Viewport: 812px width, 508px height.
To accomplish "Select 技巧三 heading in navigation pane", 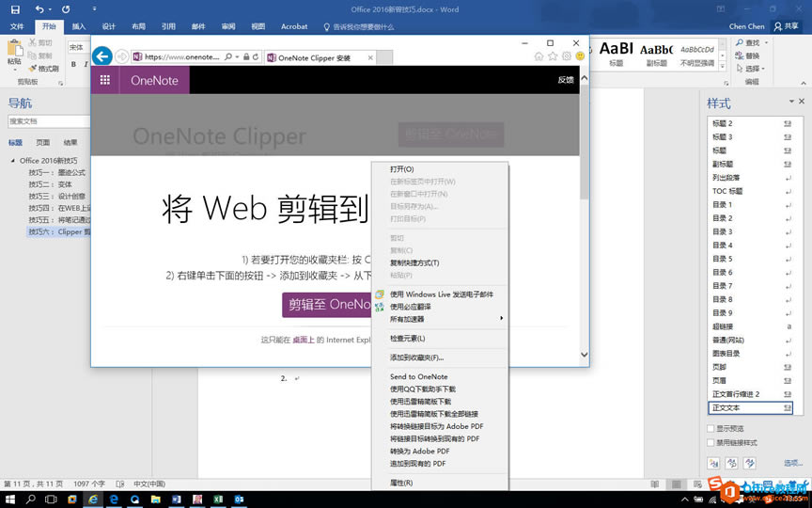I will 57,197.
